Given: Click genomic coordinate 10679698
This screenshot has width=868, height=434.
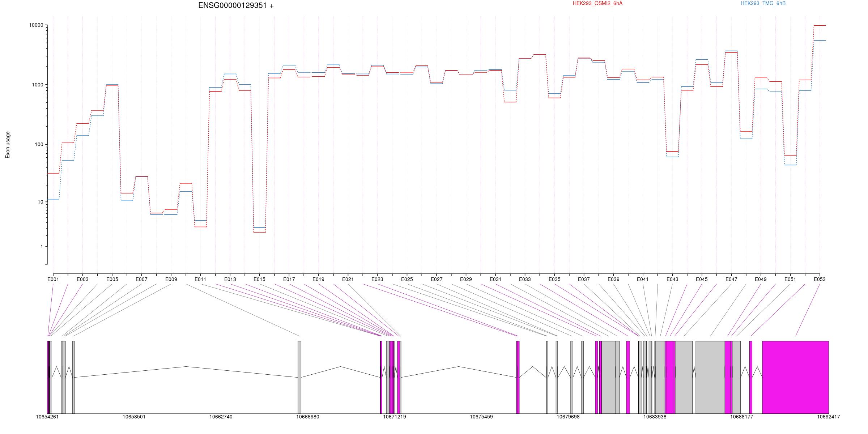Looking at the screenshot, I should point(568,417).
